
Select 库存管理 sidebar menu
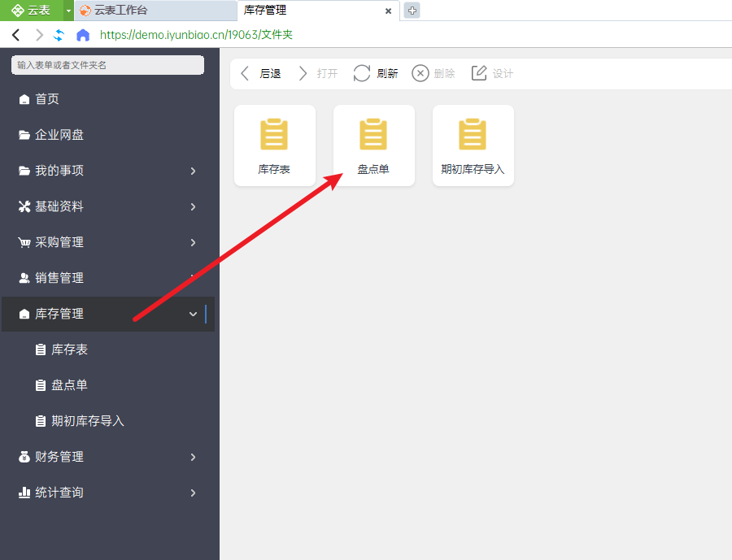coord(108,314)
